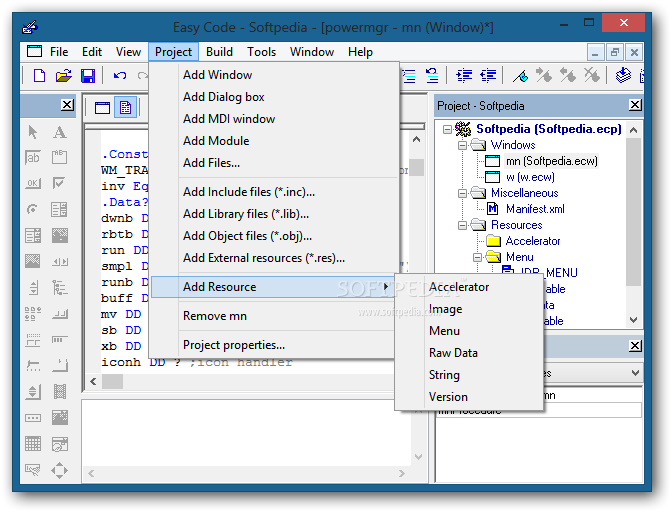The height and width of the screenshot is (512, 672).
Task: Open the properties panel dropdown arrow
Action: (636, 373)
